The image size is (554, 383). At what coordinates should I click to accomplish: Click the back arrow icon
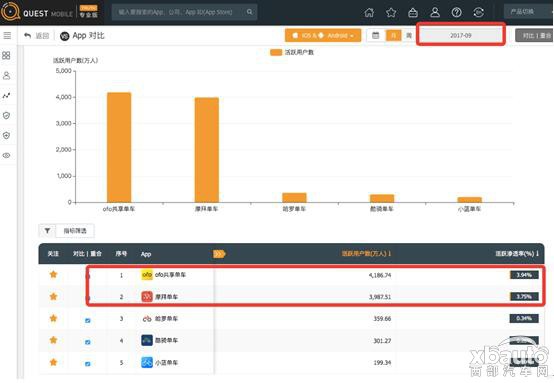(x=28, y=35)
